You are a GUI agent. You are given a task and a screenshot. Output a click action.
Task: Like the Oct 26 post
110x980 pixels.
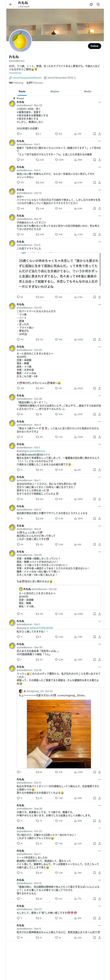pos(56,414)
